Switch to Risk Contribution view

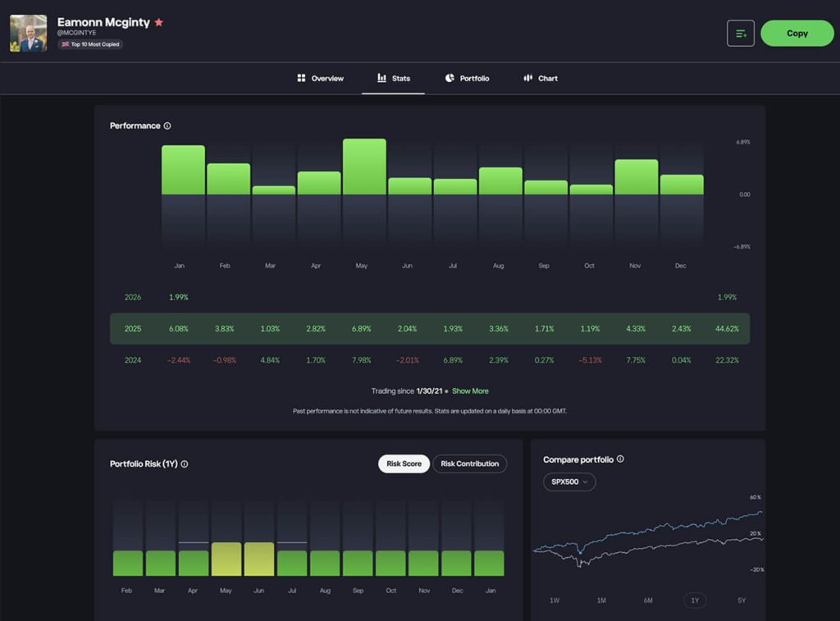click(470, 464)
